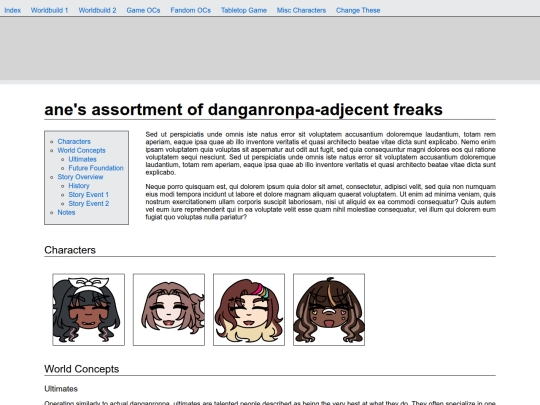Open pale character with mauve ponytail
This screenshot has height=405, width=540.
click(169, 310)
